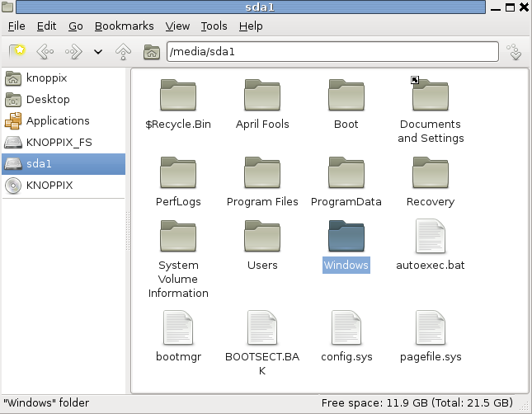Screen dimensions: 532x414
Task: Open the Tools menu
Action: (214, 26)
